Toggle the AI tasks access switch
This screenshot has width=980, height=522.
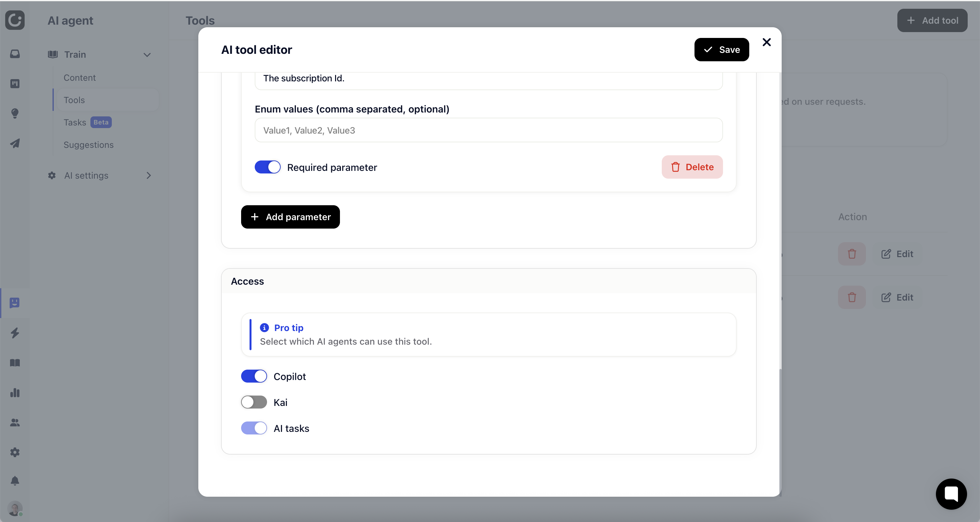[x=254, y=428]
